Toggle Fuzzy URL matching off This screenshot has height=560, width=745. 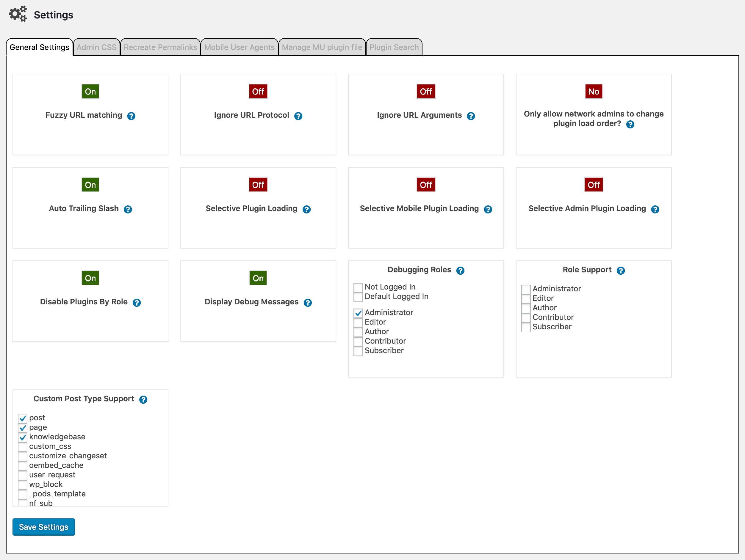click(x=90, y=91)
